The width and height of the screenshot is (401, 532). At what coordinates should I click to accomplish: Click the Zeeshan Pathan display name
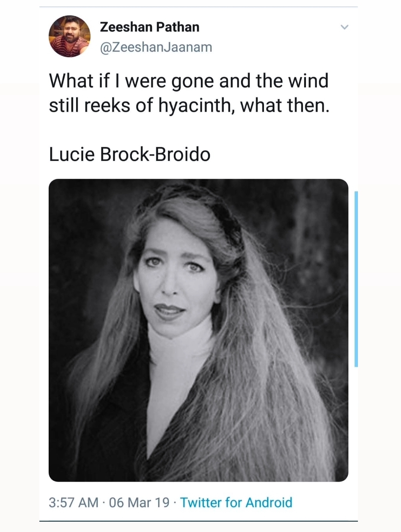point(150,27)
